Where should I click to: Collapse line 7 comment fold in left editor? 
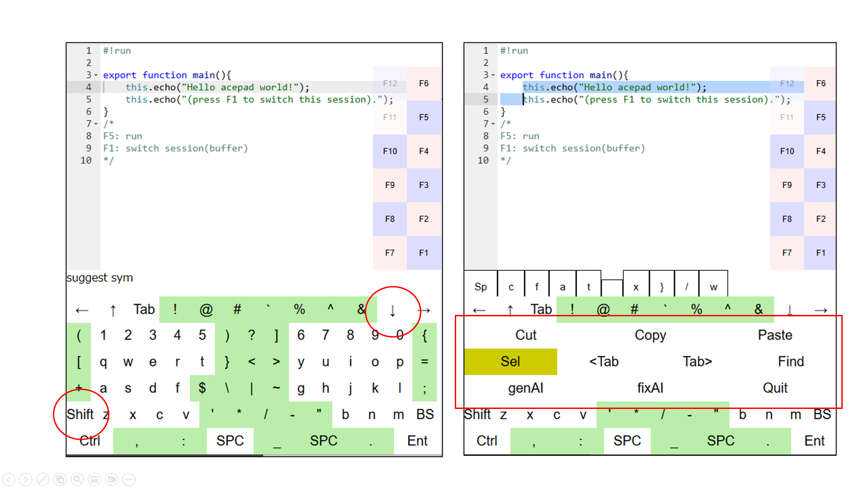96,124
